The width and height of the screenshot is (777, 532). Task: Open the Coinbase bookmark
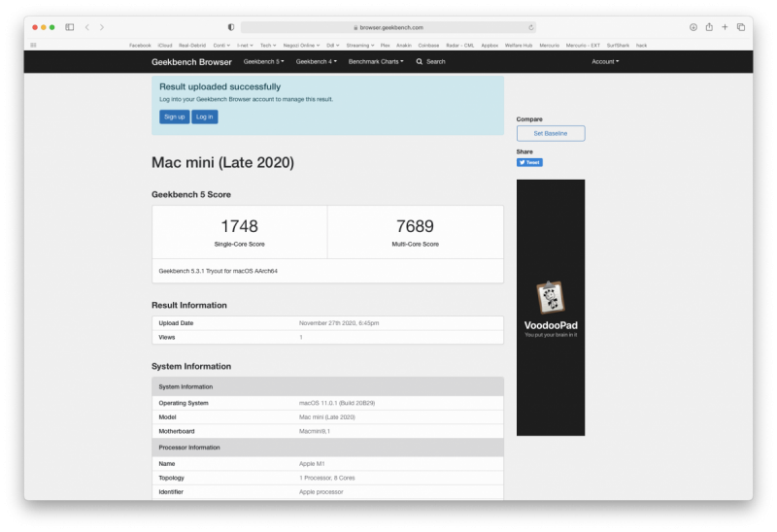pyautogui.click(x=428, y=45)
